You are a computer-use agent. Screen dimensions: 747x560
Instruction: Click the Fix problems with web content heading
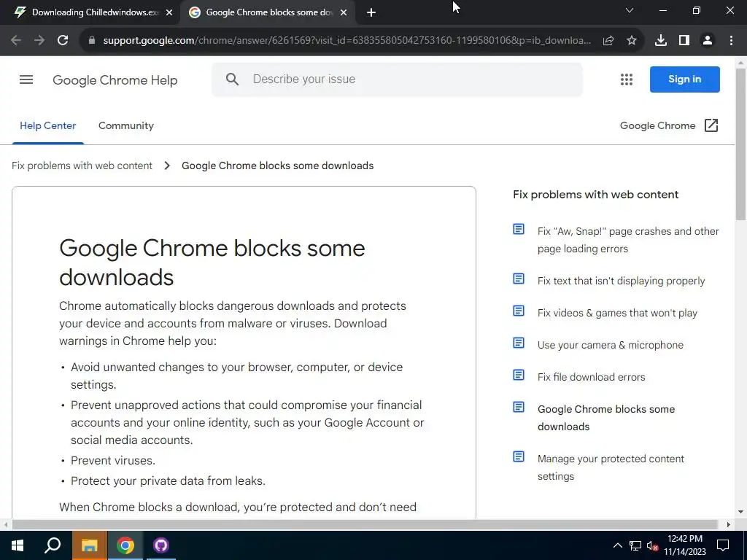pos(595,195)
